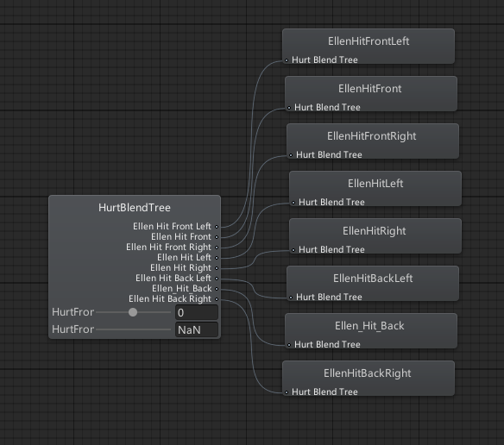
Task: Select the HurtBlendTree node title
Action: 135,208
